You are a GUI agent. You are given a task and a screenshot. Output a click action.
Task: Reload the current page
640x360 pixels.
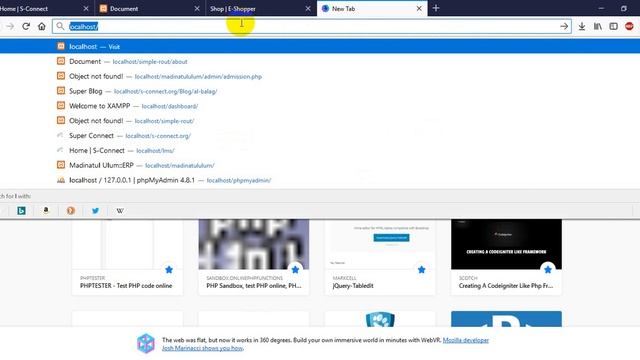pos(26,27)
